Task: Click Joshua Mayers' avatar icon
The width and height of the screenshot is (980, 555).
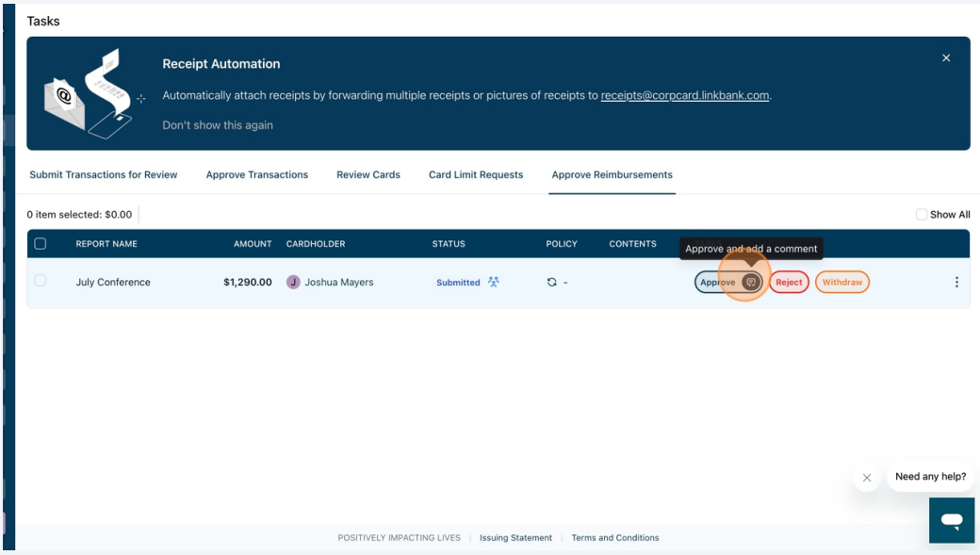Action: click(x=293, y=282)
